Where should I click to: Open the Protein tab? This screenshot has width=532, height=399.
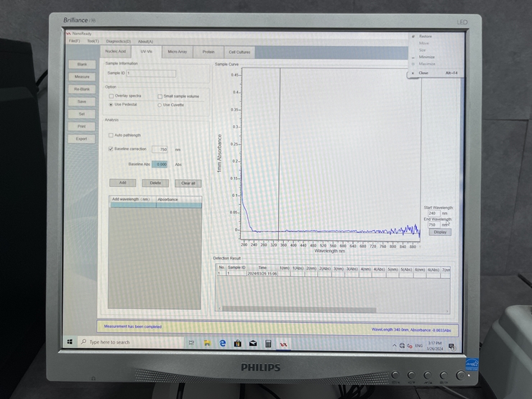pos(208,52)
